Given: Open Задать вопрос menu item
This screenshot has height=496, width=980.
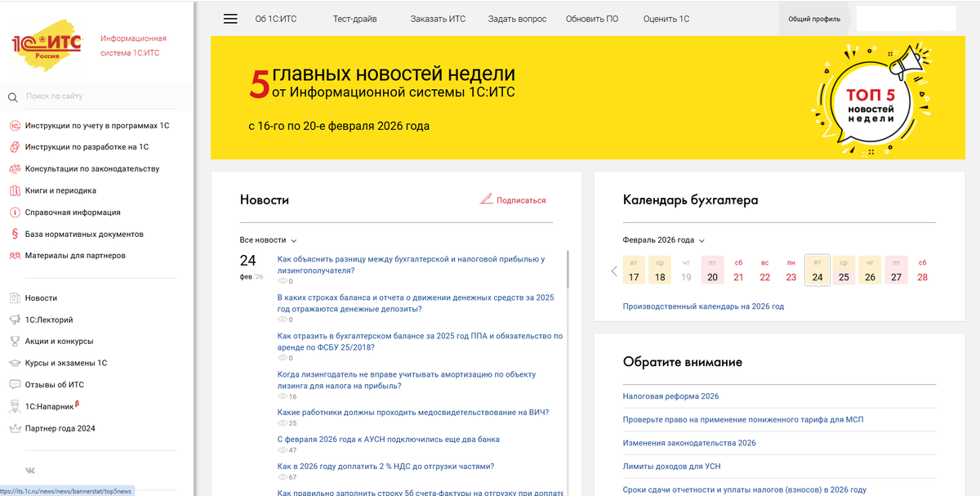Looking at the screenshot, I should click(518, 19).
